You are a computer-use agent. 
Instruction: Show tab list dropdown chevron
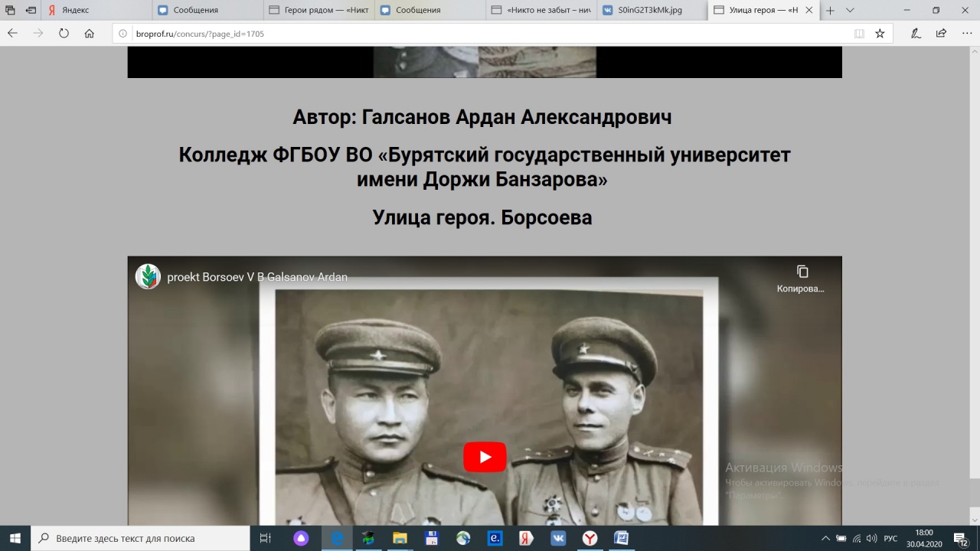pyautogui.click(x=849, y=11)
